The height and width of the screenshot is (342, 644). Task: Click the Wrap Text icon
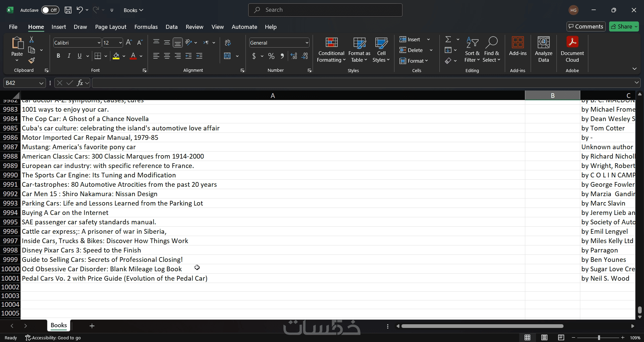228,43
